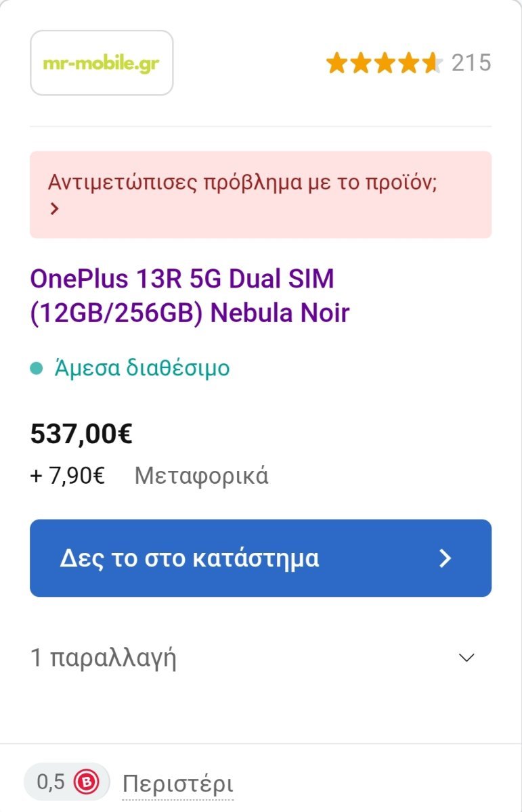Click the + 7,90€ shipping cost
Screen dimensions: 522x812
pyautogui.click(x=67, y=476)
